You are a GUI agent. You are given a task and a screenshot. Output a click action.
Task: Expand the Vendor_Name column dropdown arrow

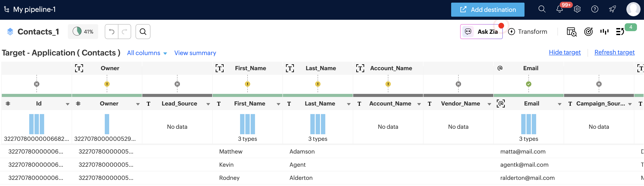click(x=489, y=104)
